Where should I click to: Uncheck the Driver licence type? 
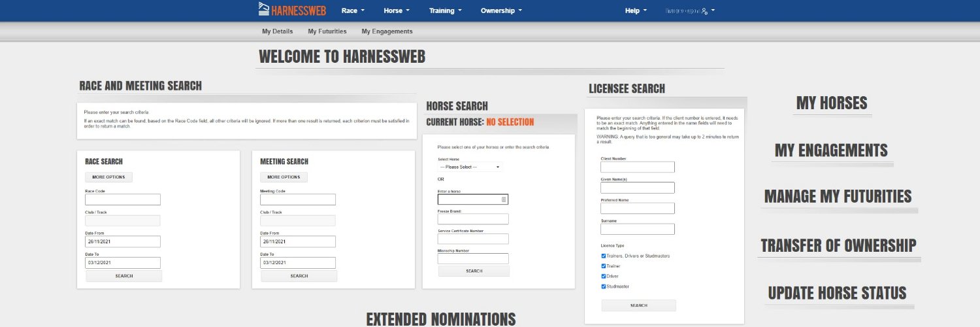point(604,276)
